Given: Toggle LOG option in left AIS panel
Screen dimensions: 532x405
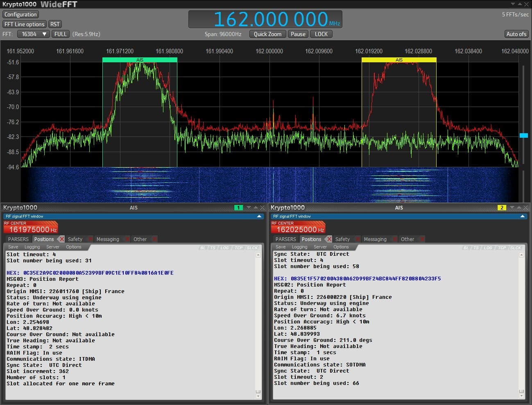Looking at the screenshot, I should coord(225,248).
